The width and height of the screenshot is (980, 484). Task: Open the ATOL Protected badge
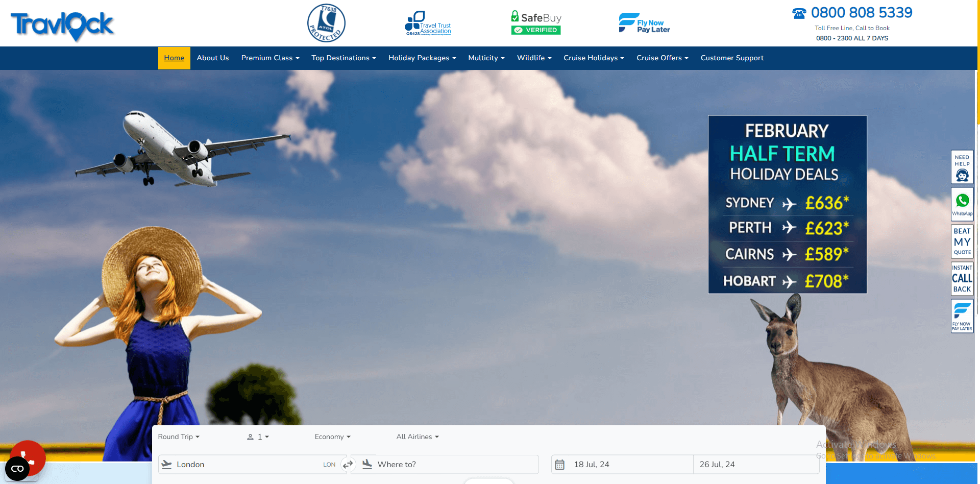[x=326, y=23]
